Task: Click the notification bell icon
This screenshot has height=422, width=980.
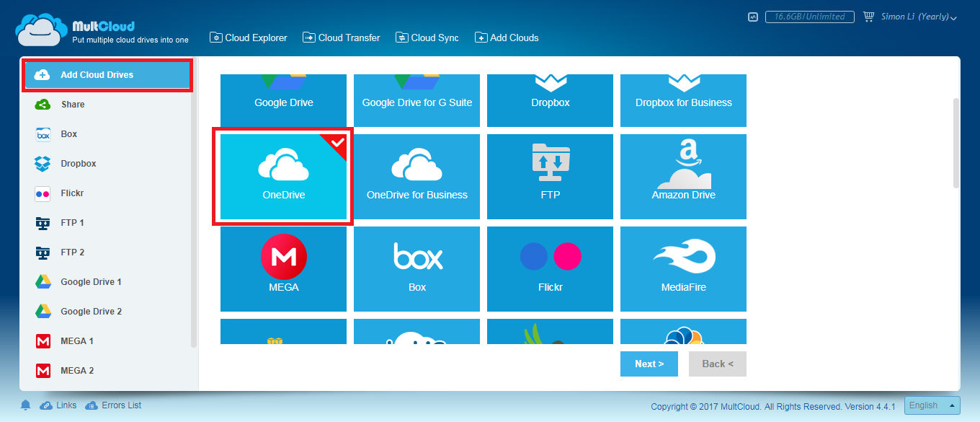Action: click(26, 405)
